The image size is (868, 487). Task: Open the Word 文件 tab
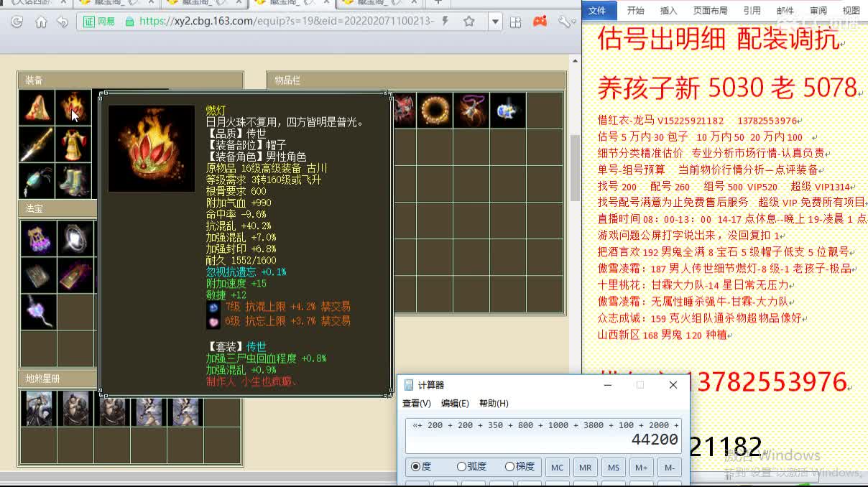(x=597, y=11)
